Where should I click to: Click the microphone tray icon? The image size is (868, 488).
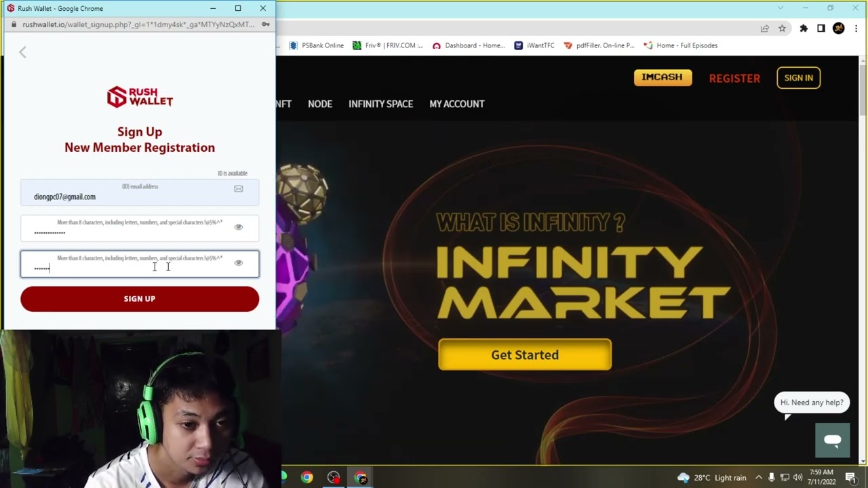771,477
